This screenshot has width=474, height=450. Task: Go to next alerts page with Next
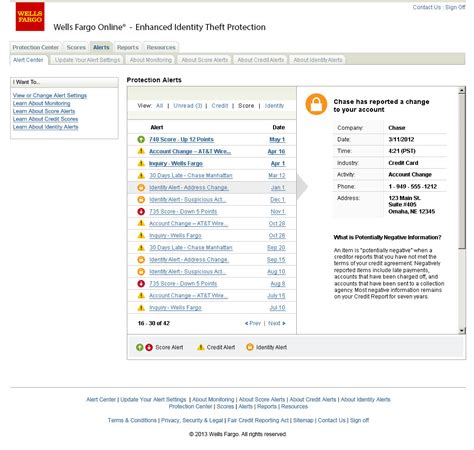click(x=277, y=323)
